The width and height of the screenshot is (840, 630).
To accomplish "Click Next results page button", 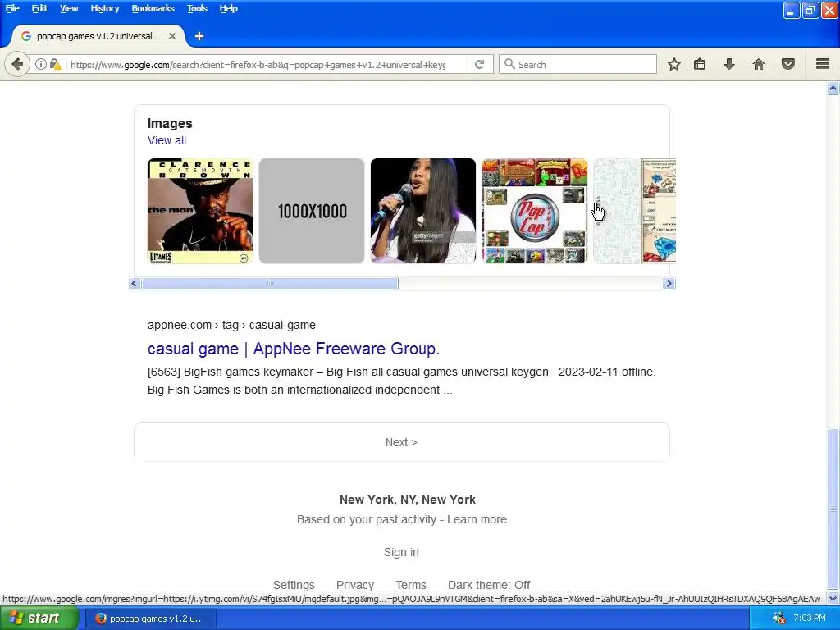I will (x=401, y=442).
